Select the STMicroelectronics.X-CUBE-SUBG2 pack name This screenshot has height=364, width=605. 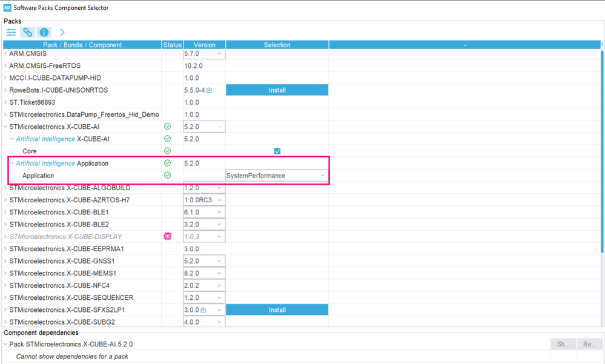point(62,322)
